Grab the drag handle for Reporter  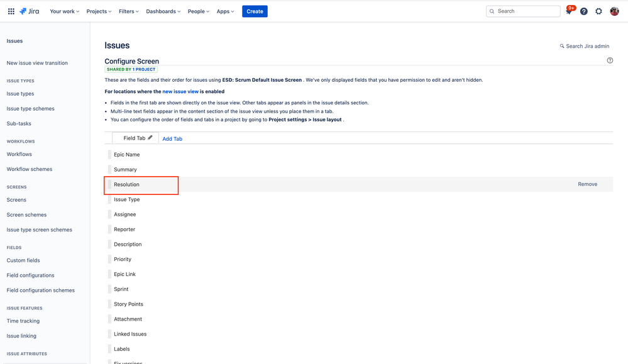click(x=109, y=229)
